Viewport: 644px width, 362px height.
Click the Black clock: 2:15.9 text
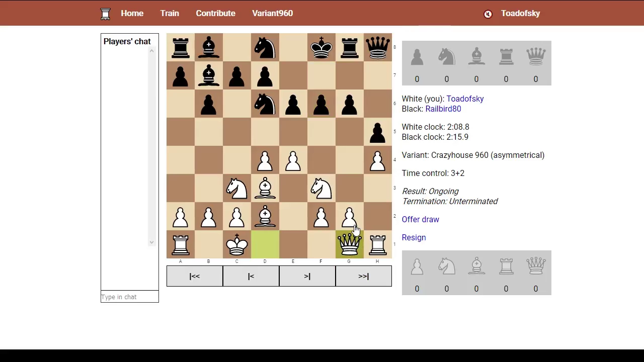[435, 137]
